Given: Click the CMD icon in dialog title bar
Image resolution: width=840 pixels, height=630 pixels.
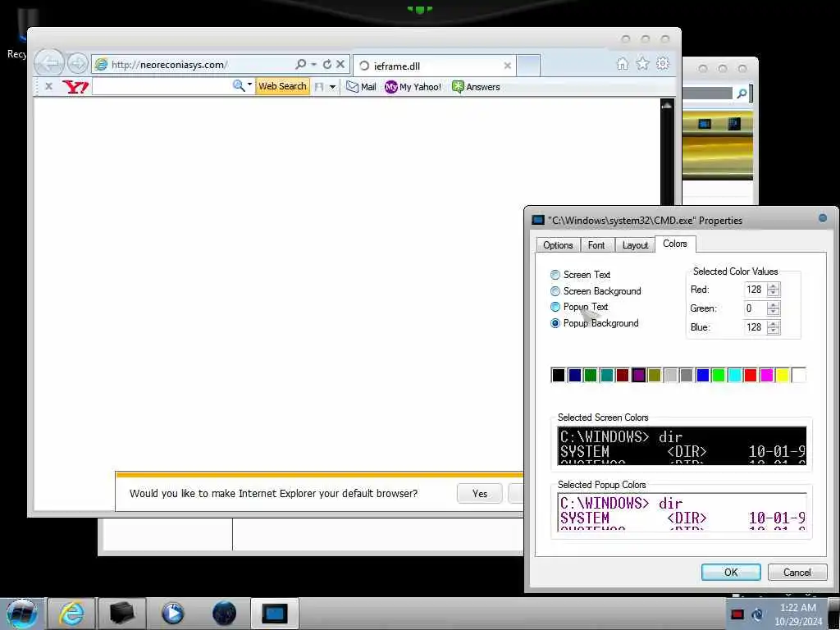Looking at the screenshot, I should point(538,220).
